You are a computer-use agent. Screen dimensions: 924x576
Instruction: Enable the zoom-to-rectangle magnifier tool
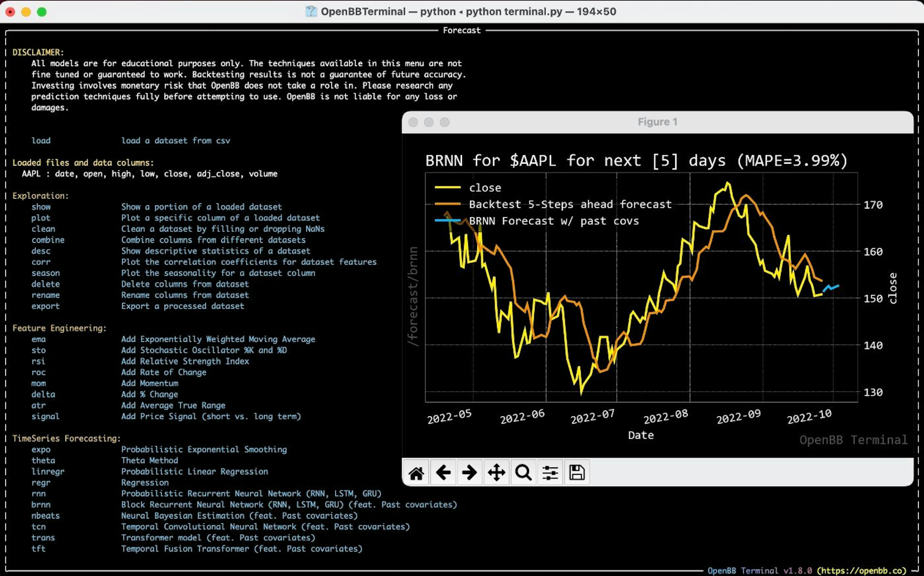(x=523, y=472)
